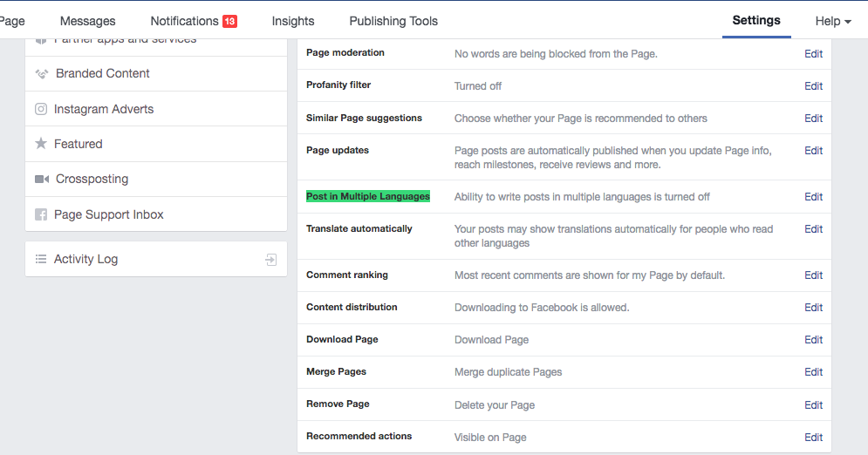This screenshot has width=868, height=455.
Task: Edit the Remove Page setting
Action: coord(813,405)
